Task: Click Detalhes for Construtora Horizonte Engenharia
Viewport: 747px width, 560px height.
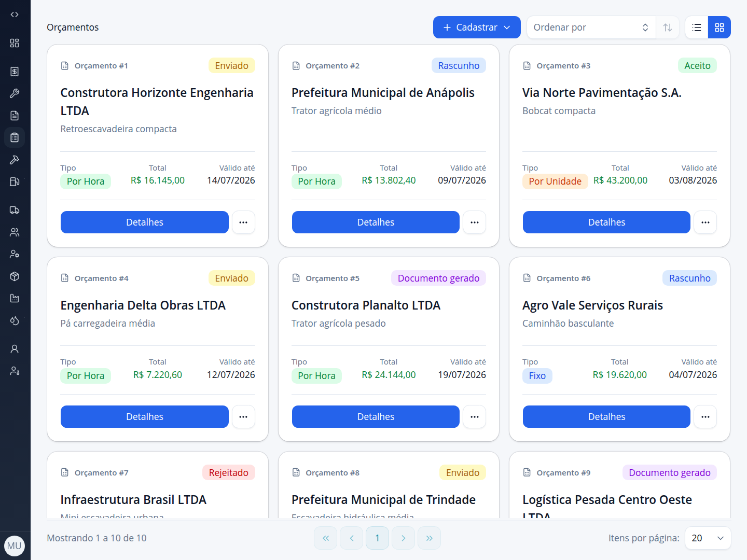Action: point(145,222)
